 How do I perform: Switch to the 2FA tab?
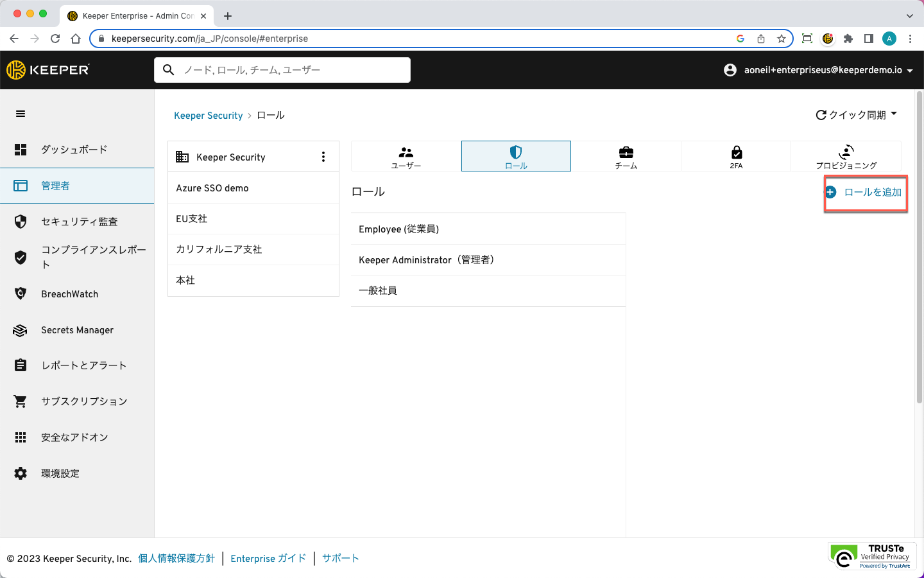click(x=736, y=156)
